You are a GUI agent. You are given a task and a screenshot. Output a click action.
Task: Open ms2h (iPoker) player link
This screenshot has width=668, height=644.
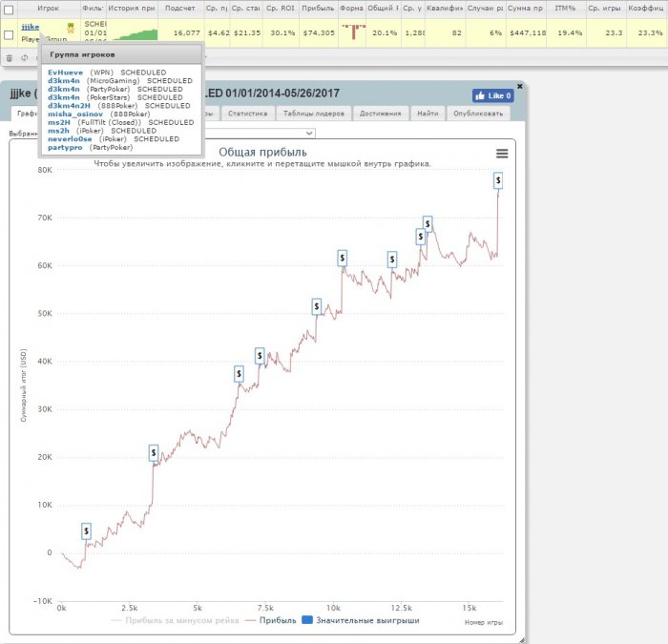(58, 131)
